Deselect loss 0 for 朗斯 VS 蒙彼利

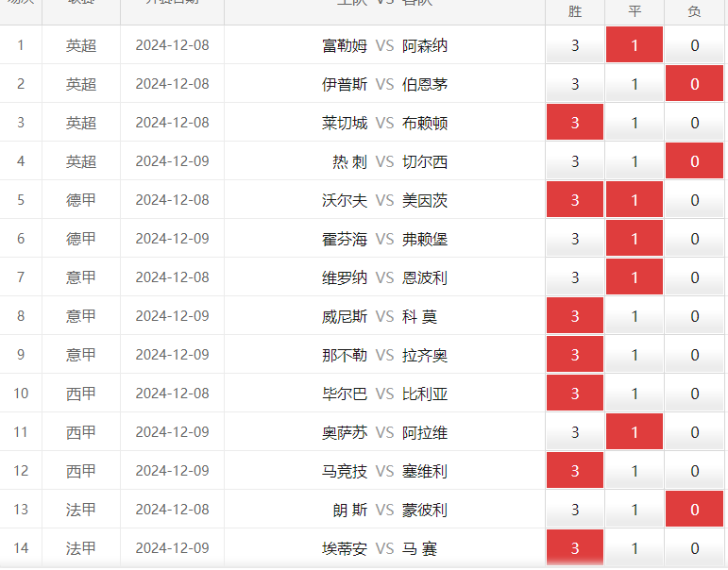click(694, 509)
